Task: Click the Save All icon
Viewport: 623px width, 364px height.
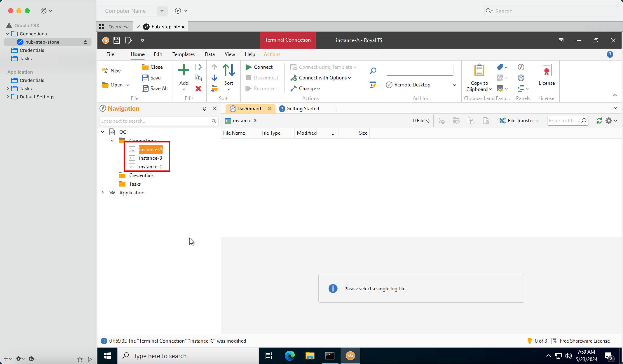Action: (x=145, y=89)
